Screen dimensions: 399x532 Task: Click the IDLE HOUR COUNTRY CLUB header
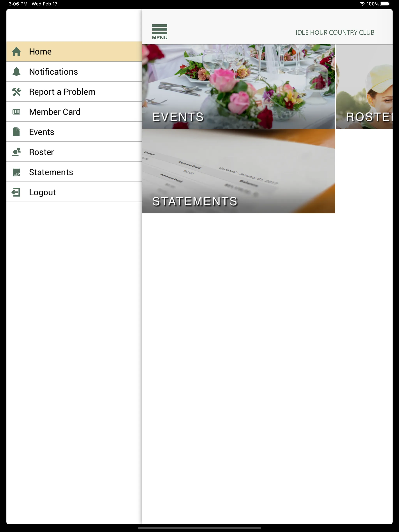pyautogui.click(x=335, y=32)
